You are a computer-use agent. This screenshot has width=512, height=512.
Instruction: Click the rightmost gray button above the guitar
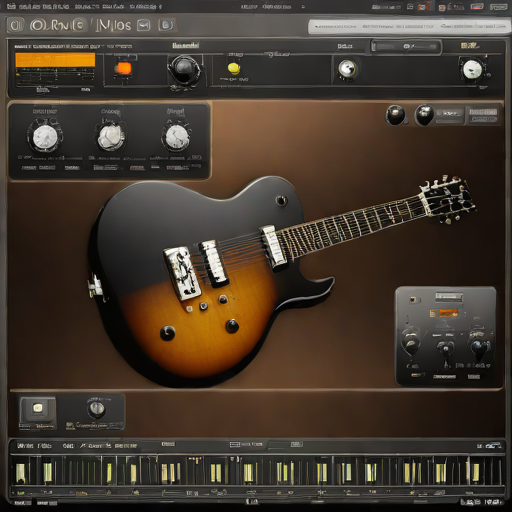(x=483, y=115)
